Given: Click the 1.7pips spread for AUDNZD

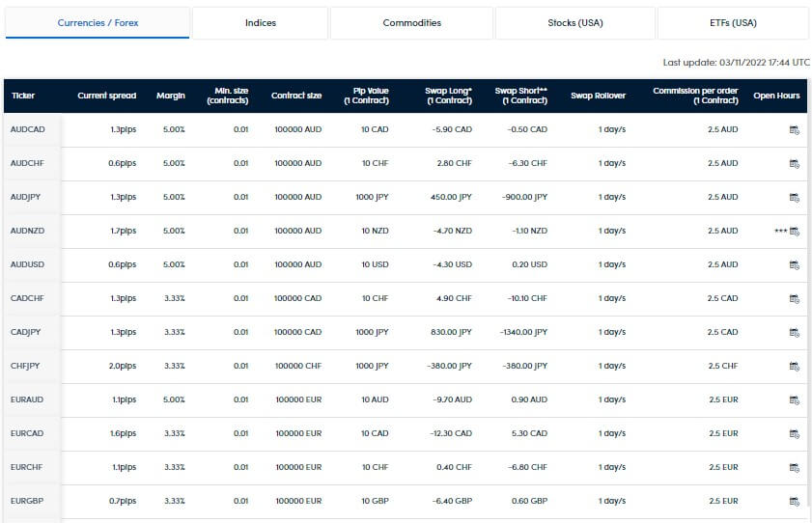Looking at the screenshot, I should coord(124,231).
